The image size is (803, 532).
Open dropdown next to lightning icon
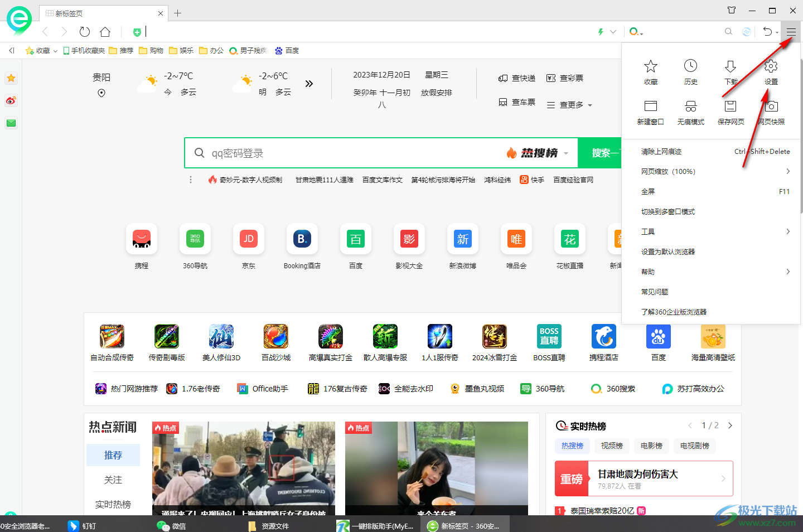(x=613, y=32)
